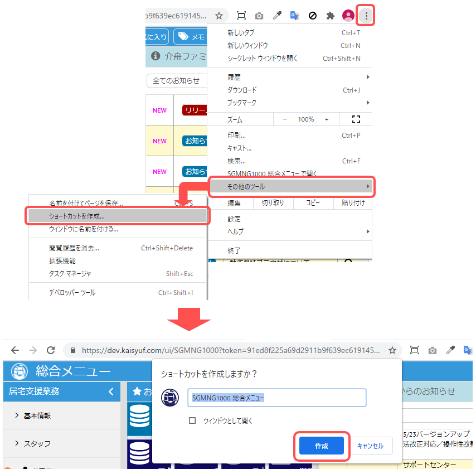Click the bookmark star in top toolbar

pos(219,16)
